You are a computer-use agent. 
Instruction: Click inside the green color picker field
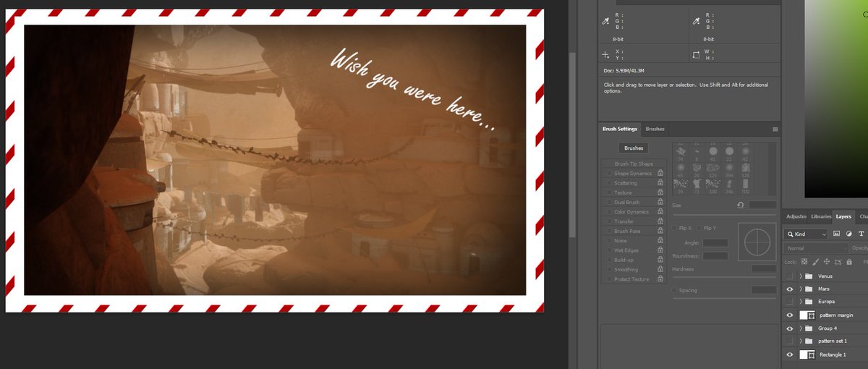click(x=835, y=98)
